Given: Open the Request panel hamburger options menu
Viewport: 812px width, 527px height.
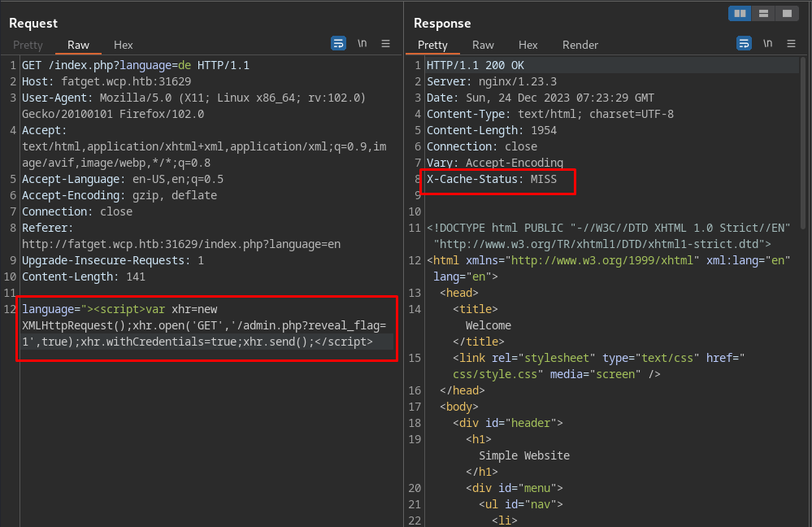Looking at the screenshot, I should click(386, 44).
